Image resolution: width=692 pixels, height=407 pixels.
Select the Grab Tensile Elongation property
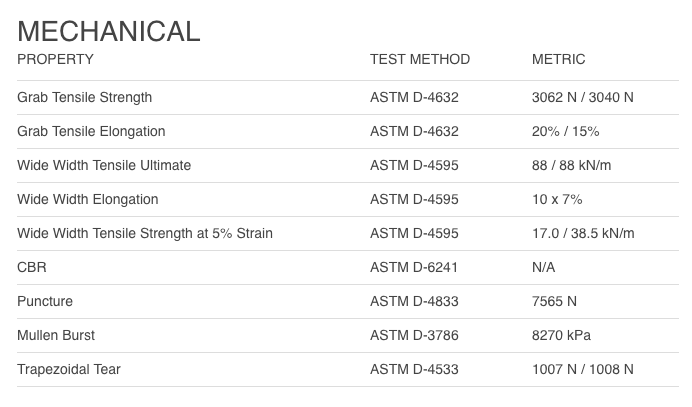point(91,132)
